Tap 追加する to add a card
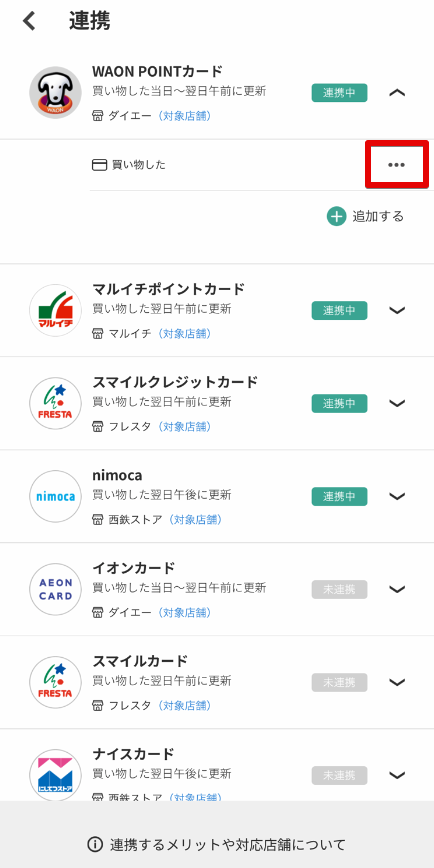 pyautogui.click(x=378, y=216)
